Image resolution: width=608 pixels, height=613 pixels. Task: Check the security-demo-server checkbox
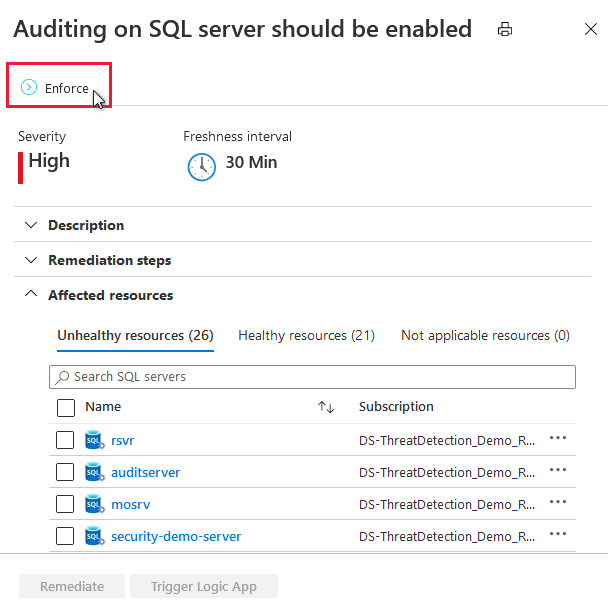[x=65, y=536]
